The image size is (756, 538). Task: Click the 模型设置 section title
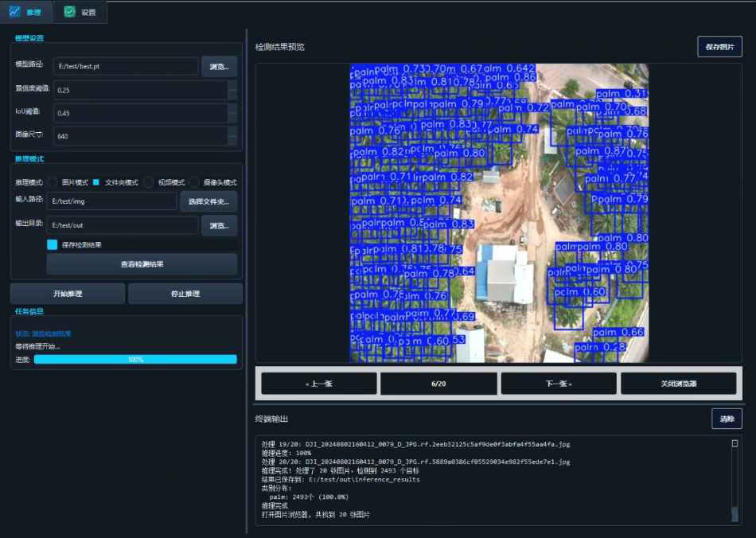click(x=29, y=38)
